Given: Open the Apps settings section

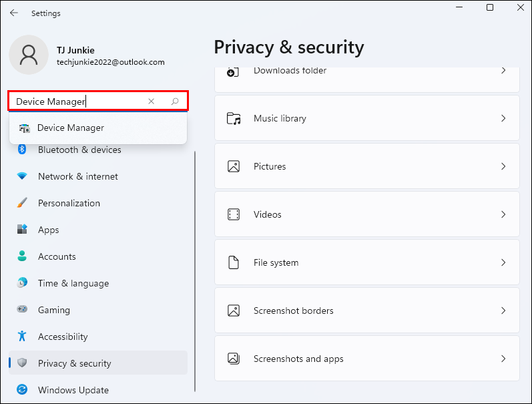Looking at the screenshot, I should pyautogui.click(x=48, y=230).
